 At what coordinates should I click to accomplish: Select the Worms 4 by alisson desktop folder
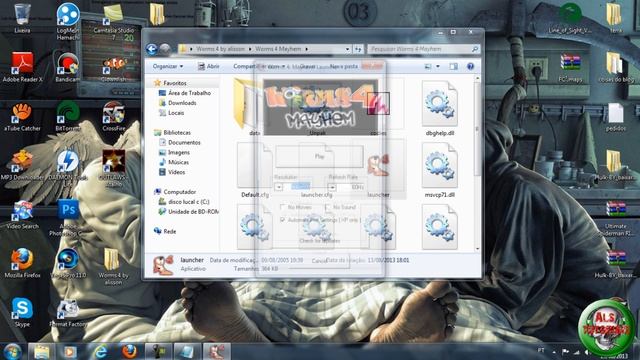pos(113,266)
